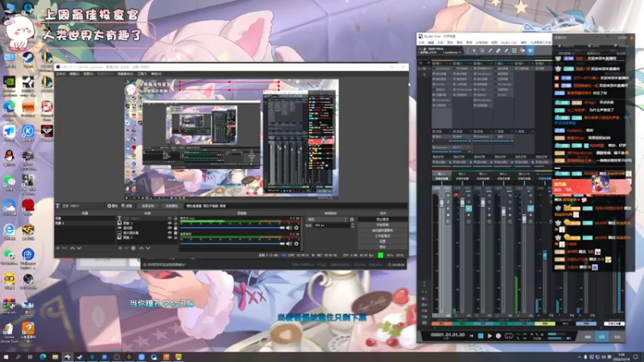Open transition properties gear in OBS
Viewport: 644px width, 362px height.
tap(352, 220)
